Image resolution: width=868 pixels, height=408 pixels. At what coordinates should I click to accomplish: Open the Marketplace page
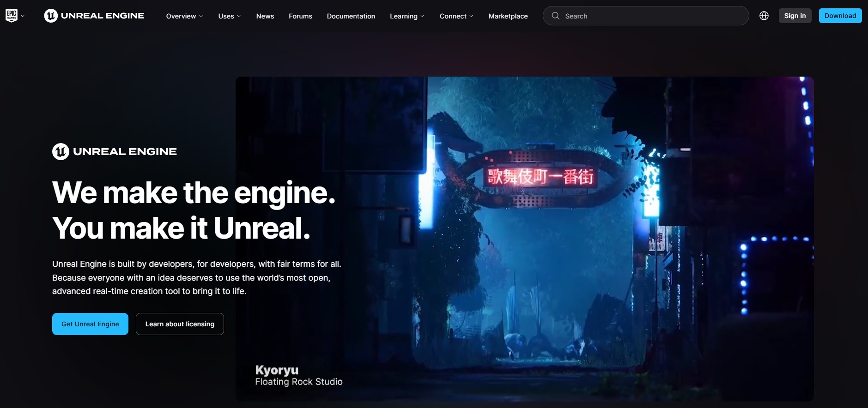508,16
